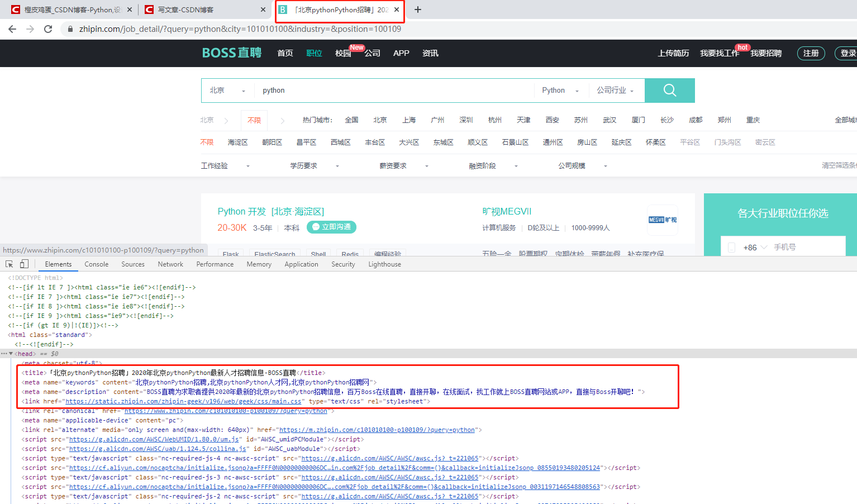
Task: Expand the 工作经验 filter dropdown
Action: [x=225, y=166]
